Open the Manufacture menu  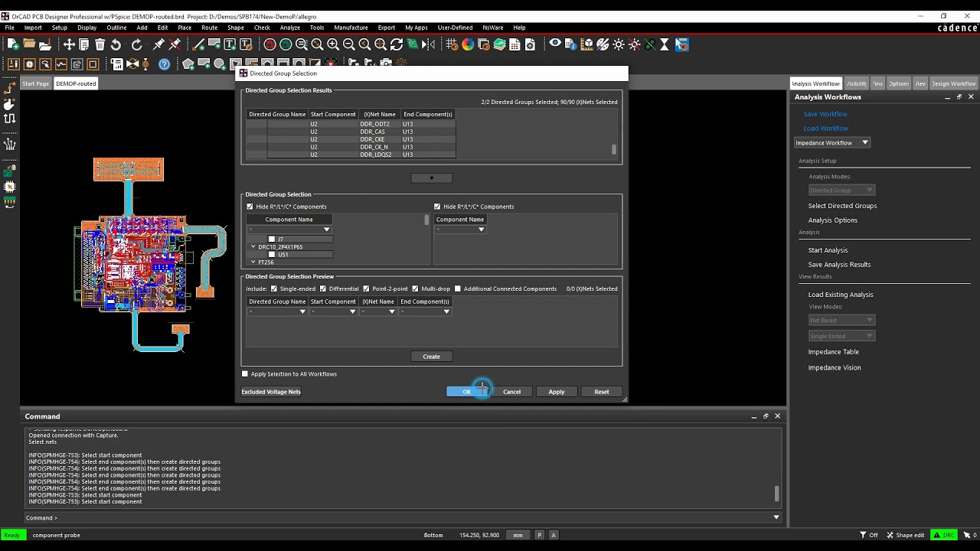tap(351, 28)
